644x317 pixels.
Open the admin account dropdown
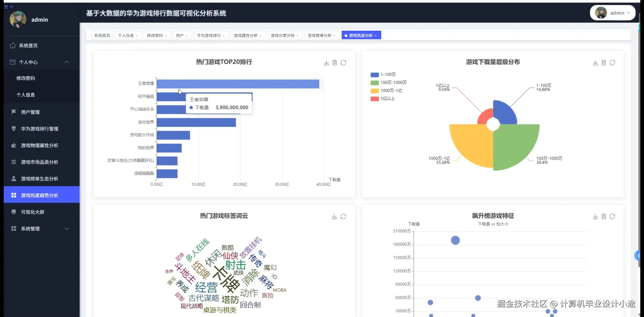(x=619, y=12)
